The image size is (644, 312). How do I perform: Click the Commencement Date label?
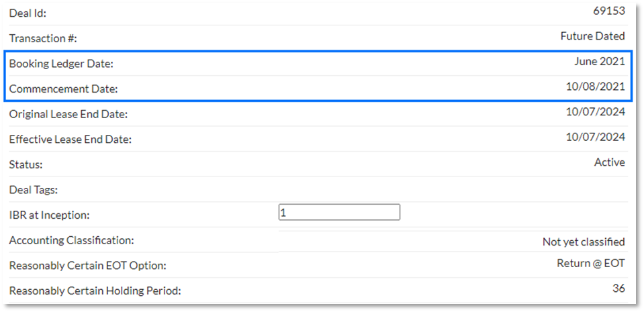63,89
